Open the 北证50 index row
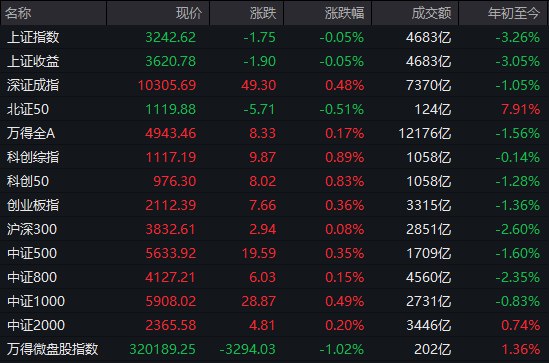 [274, 109]
